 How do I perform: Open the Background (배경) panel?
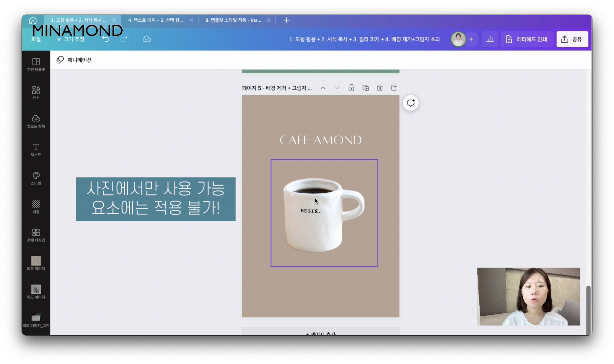click(x=36, y=207)
